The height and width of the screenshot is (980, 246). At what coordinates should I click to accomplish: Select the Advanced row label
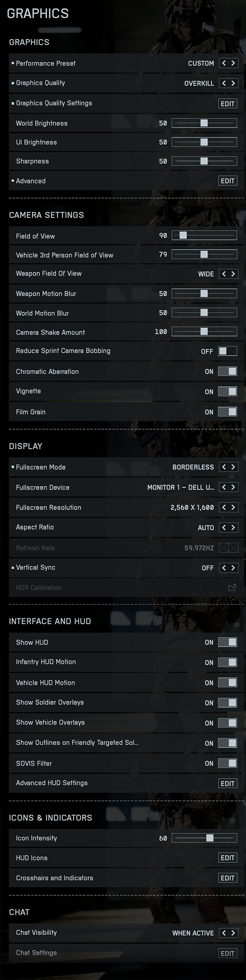31,181
